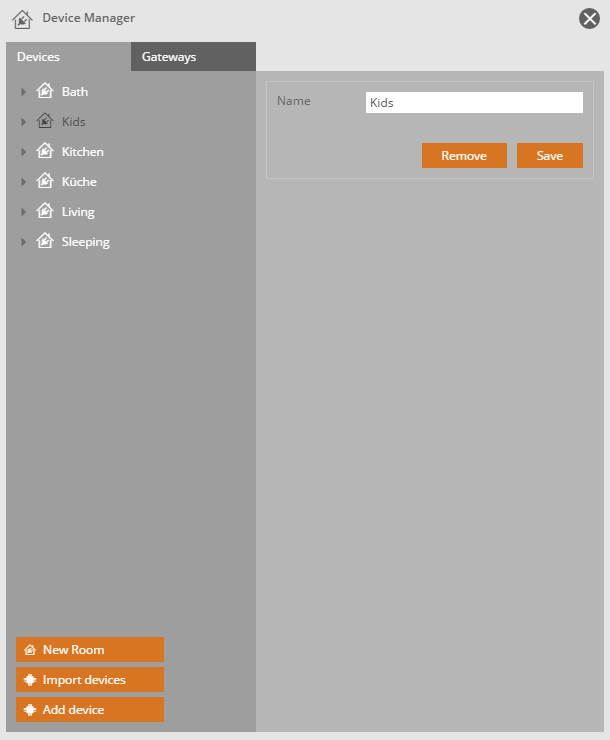Expand the Küche tree arrow
This screenshot has width=610, height=740.
pyautogui.click(x=23, y=182)
